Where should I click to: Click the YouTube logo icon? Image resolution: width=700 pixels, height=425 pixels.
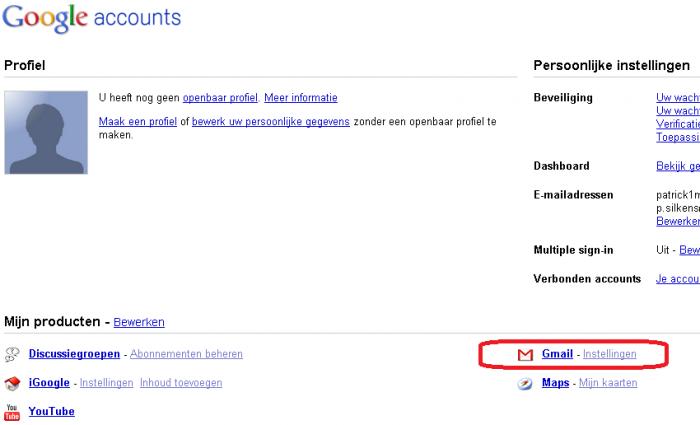13,411
